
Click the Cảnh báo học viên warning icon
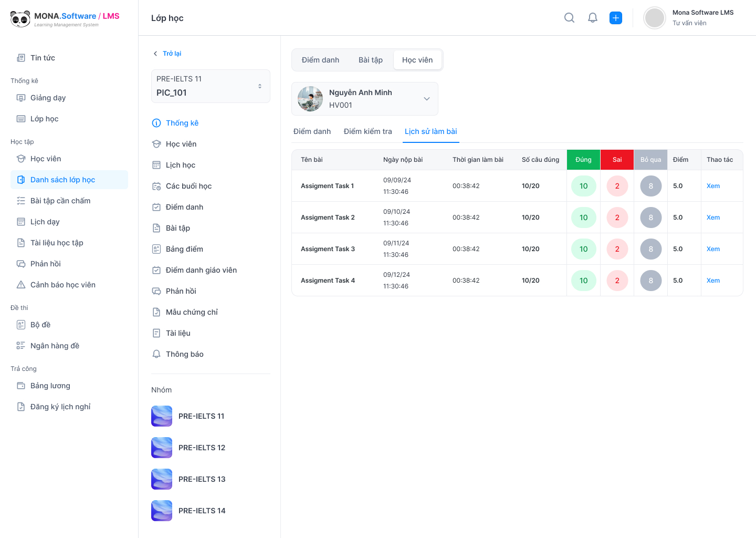(21, 285)
